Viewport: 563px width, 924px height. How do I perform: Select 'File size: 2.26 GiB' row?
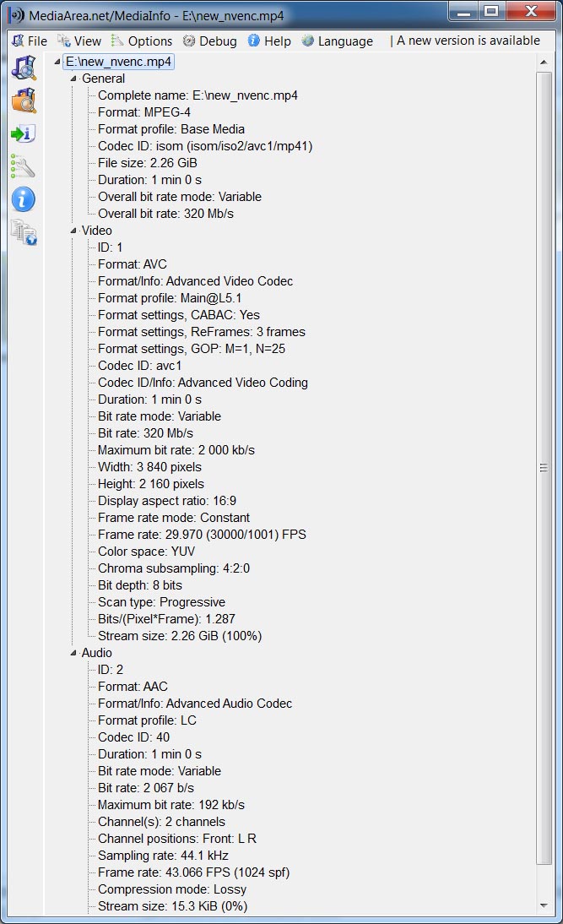point(147,163)
